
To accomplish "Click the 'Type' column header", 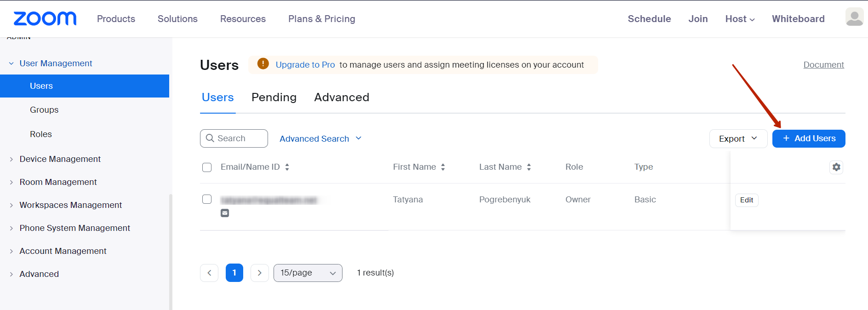I will 644,167.
